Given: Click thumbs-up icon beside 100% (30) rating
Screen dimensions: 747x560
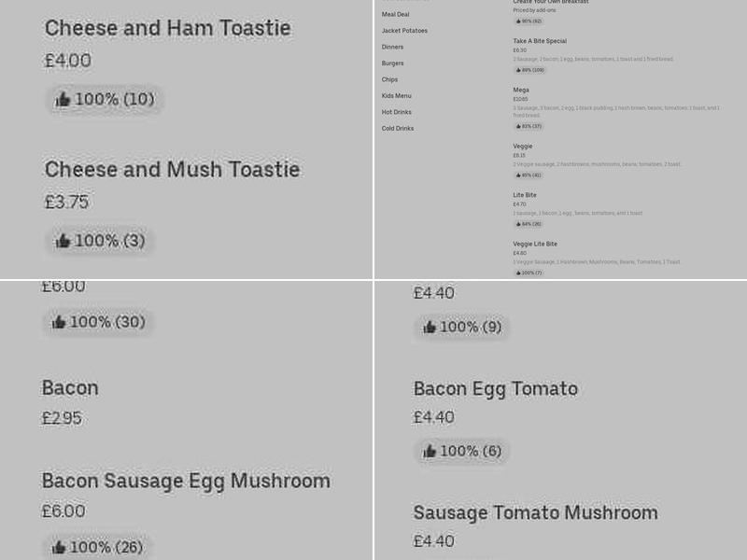Looking at the screenshot, I should [x=59, y=322].
